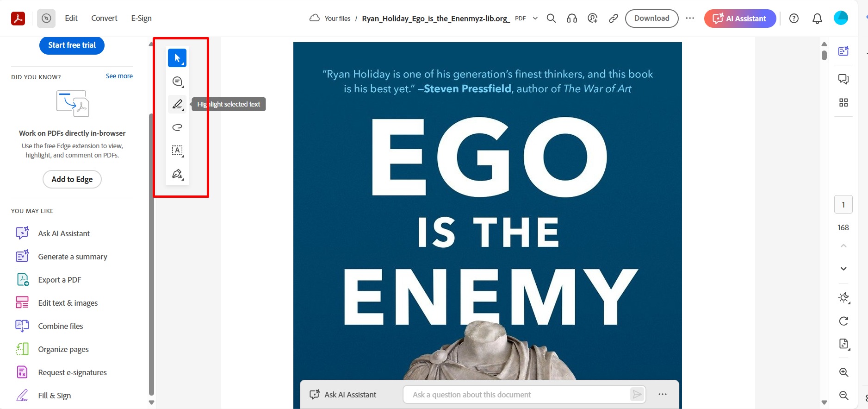This screenshot has width=868, height=409.
Task: Select the highlight text tool
Action: coord(177,104)
